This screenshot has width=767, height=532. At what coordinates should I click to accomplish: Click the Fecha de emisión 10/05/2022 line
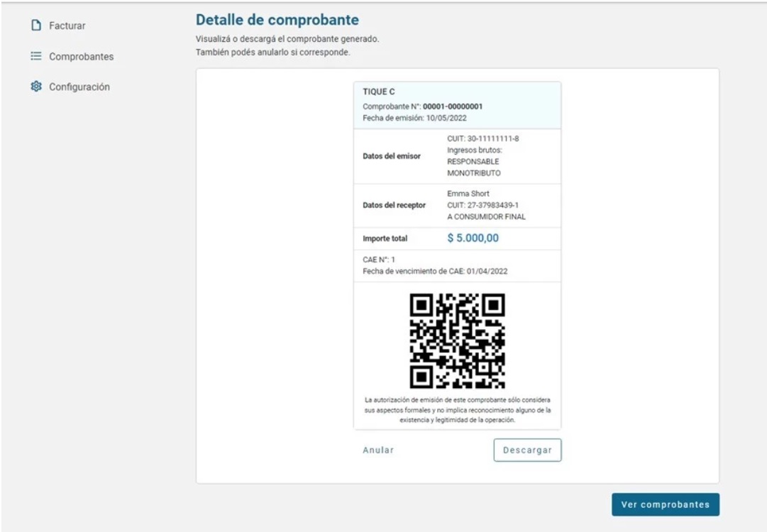[415, 118]
